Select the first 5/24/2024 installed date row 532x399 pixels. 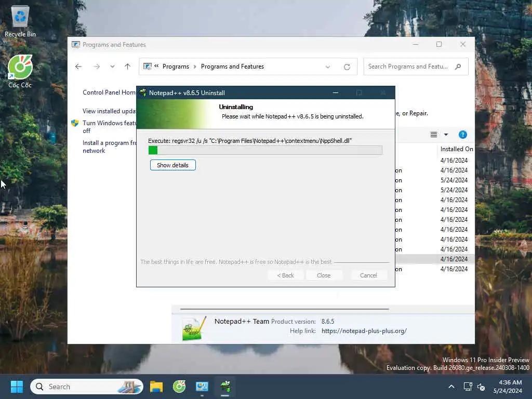pos(454,180)
